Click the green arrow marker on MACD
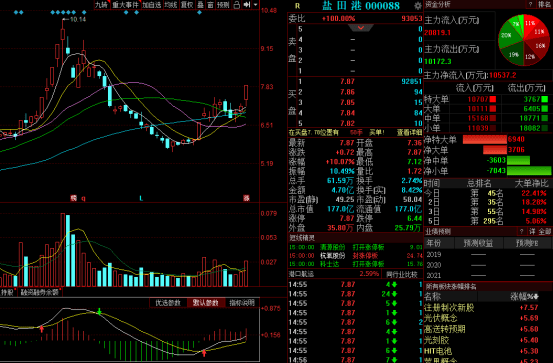The width and height of the screenshot is (553, 363). pyautogui.click(x=99, y=311)
